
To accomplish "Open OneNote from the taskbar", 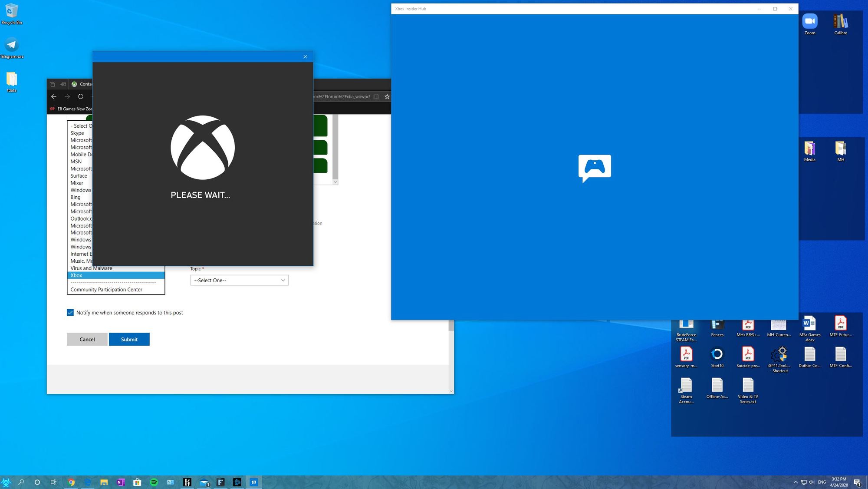I will coord(120,482).
